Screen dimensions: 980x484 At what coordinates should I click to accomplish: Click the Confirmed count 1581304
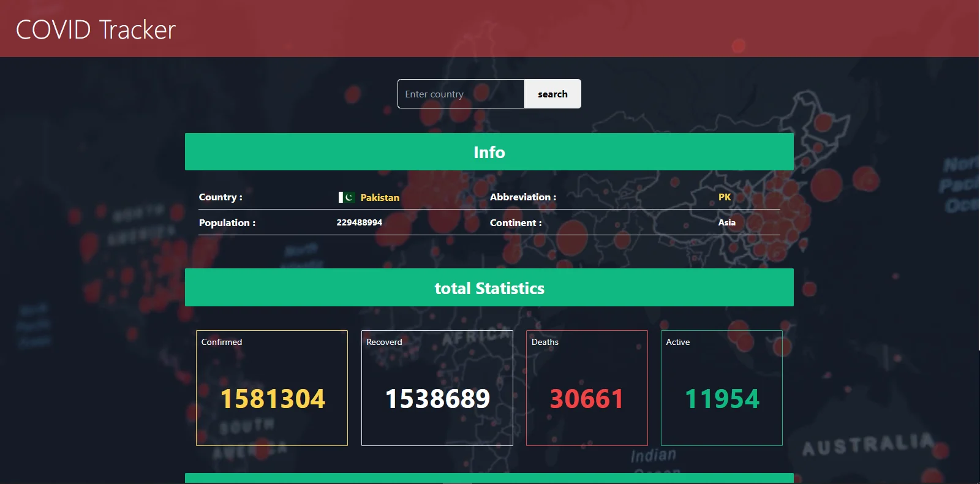tap(273, 399)
